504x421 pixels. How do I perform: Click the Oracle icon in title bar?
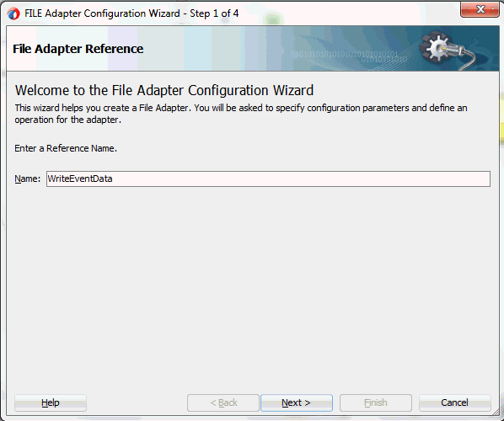click(x=13, y=13)
